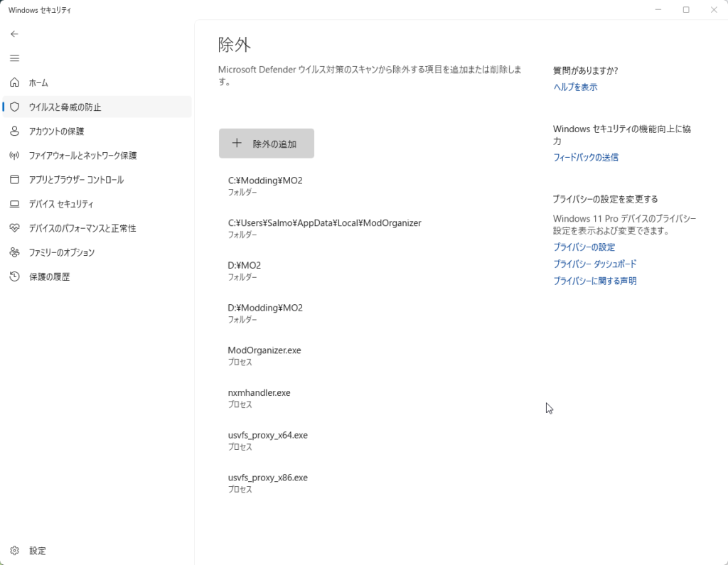
Task: Open the 除外の追加 dropdown
Action: pos(266,143)
